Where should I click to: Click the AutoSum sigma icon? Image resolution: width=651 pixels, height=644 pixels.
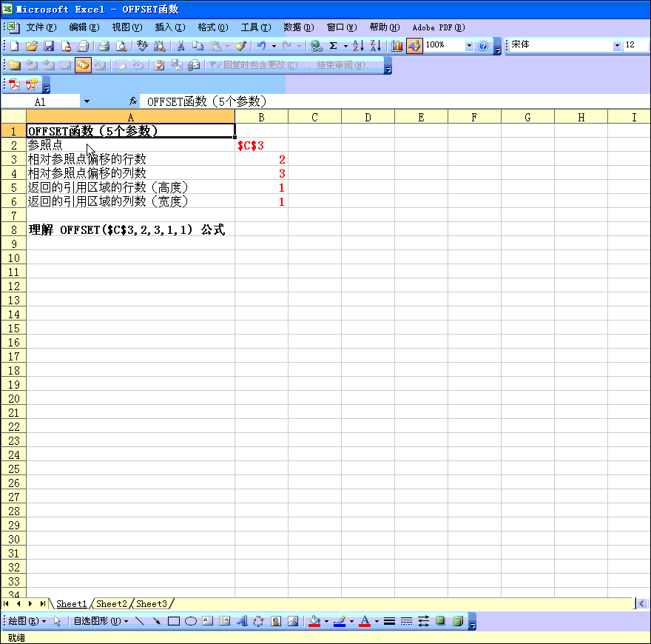tap(333, 46)
